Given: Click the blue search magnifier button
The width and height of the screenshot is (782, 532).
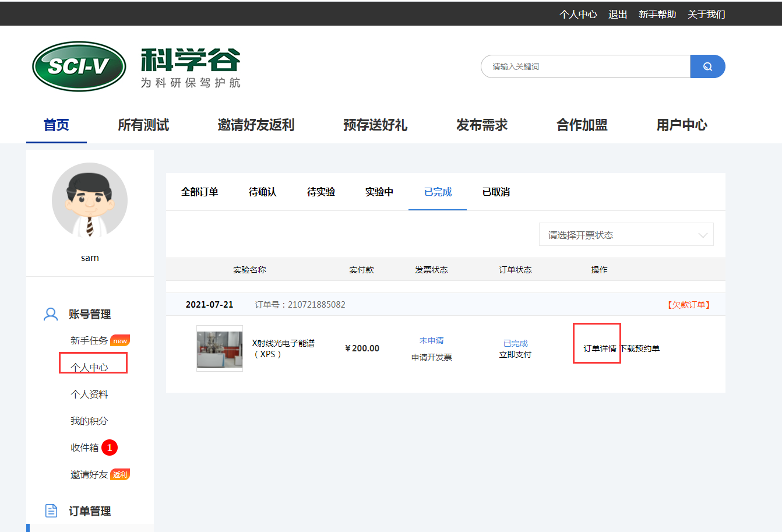Looking at the screenshot, I should 707,66.
